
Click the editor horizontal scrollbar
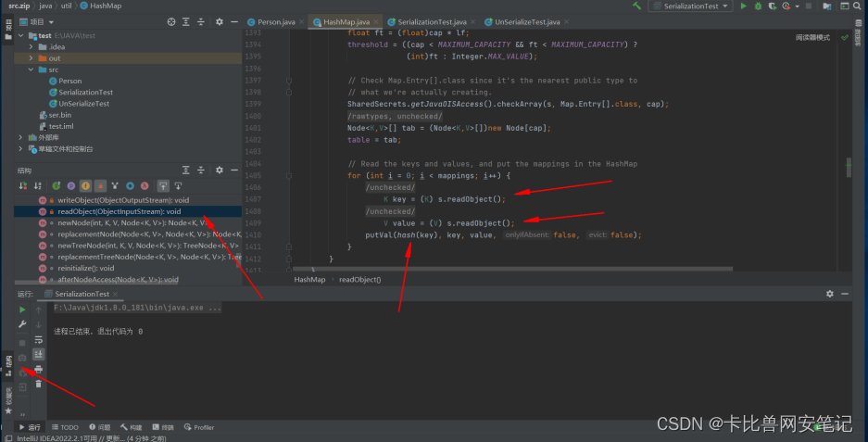tap(512, 270)
